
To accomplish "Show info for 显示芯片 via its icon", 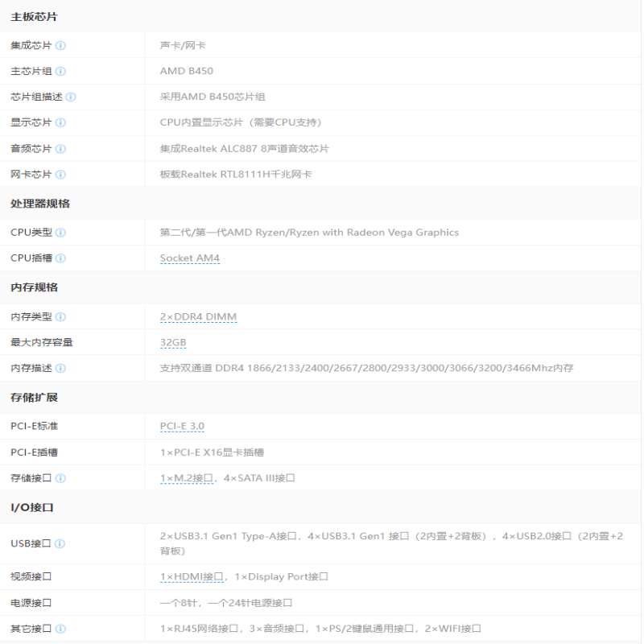I will click(x=60, y=123).
